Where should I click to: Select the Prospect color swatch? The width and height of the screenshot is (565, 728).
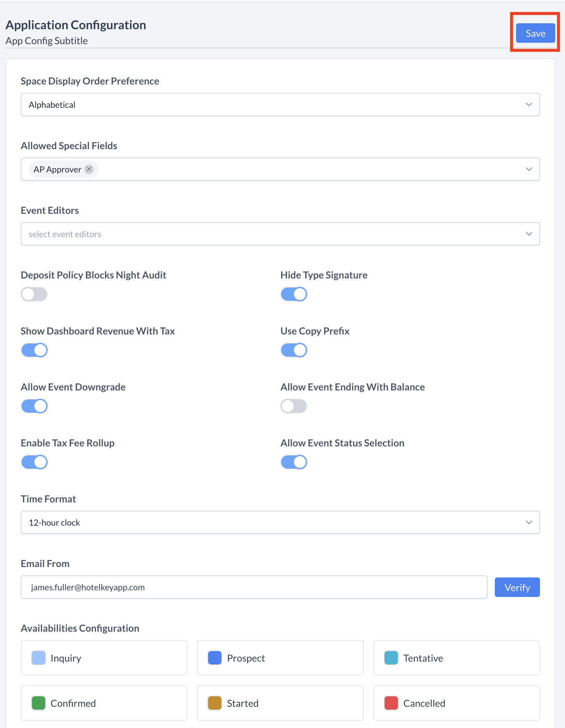214,657
